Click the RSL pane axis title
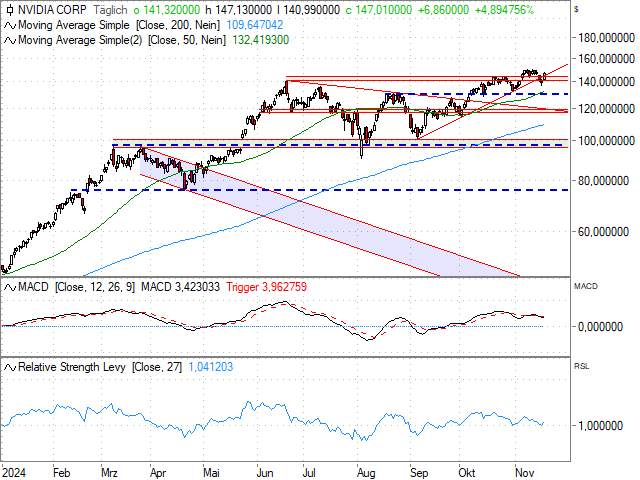The width and height of the screenshot is (640, 480). coord(582,367)
